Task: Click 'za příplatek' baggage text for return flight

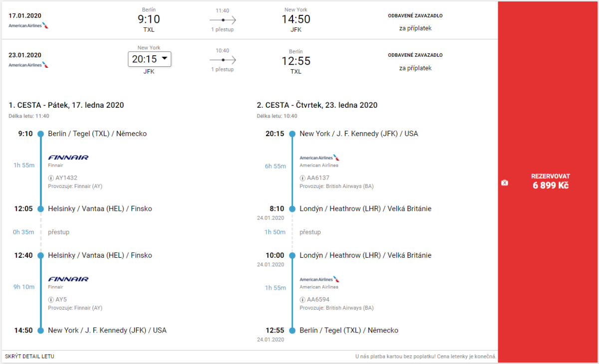Action: [415, 68]
